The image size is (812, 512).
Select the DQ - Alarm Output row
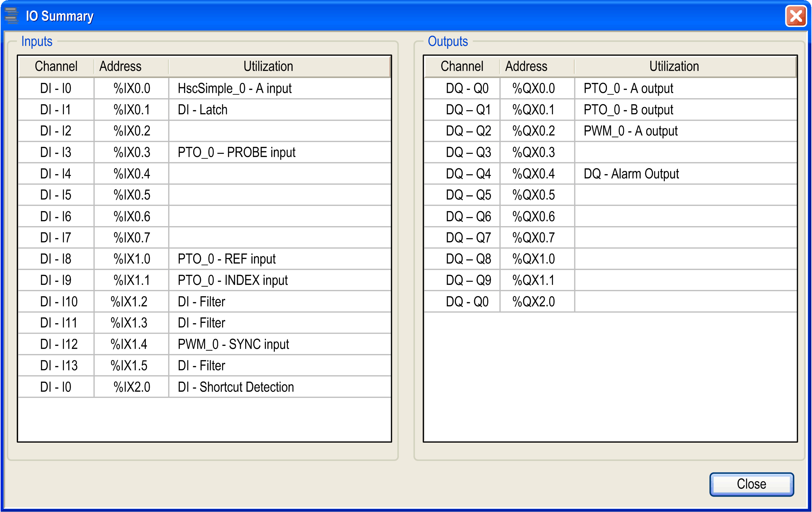pyautogui.click(x=631, y=174)
